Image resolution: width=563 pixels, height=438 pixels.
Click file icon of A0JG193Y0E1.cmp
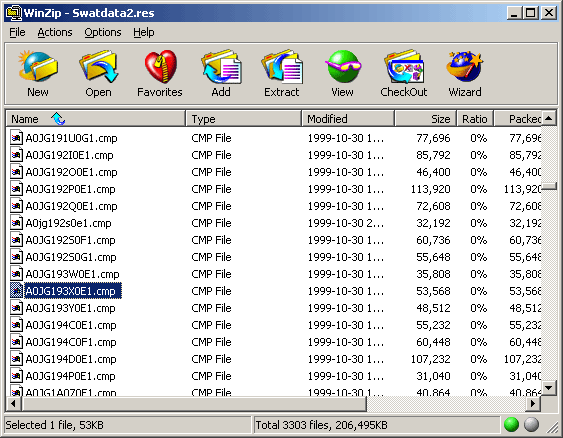tap(16, 308)
